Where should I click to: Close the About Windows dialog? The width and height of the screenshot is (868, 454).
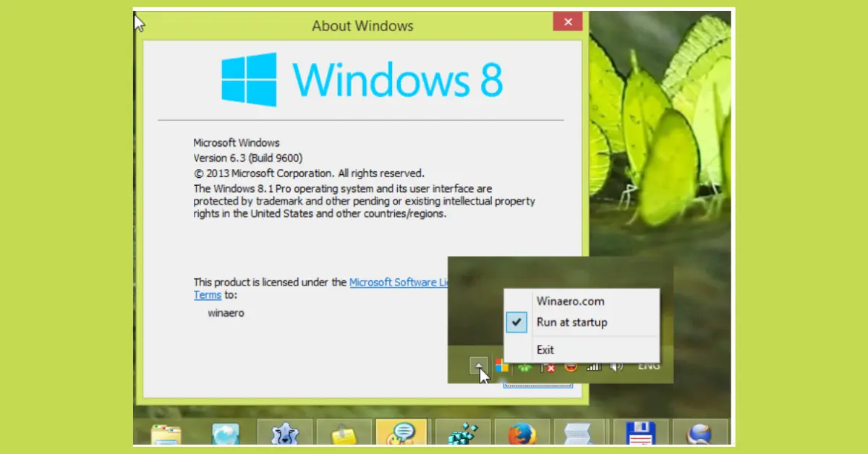[x=568, y=22]
